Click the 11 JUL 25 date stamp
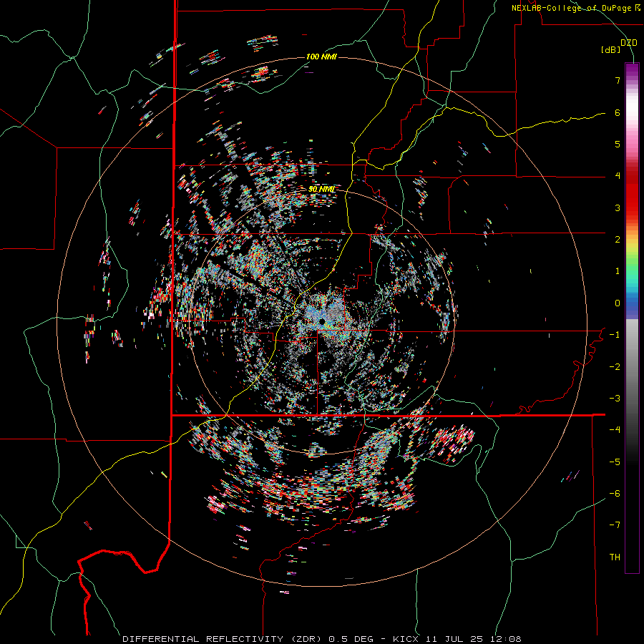Screen dimensions: 644x644 (456, 639)
